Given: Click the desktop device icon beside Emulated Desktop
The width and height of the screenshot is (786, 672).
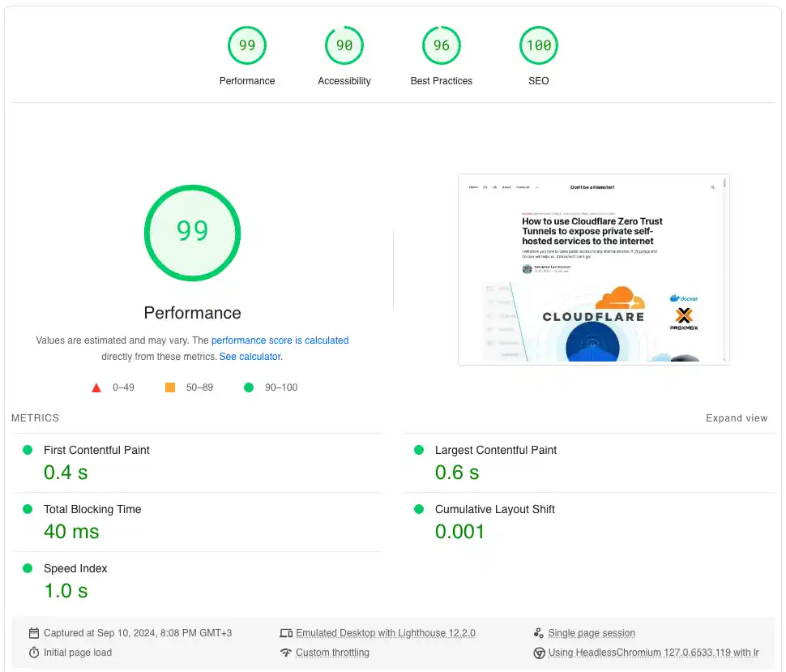Looking at the screenshot, I should 285,633.
